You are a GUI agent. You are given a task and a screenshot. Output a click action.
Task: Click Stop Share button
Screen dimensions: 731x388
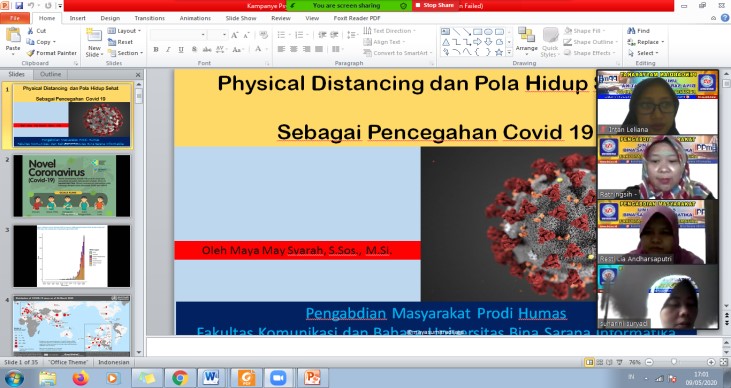[434, 5]
